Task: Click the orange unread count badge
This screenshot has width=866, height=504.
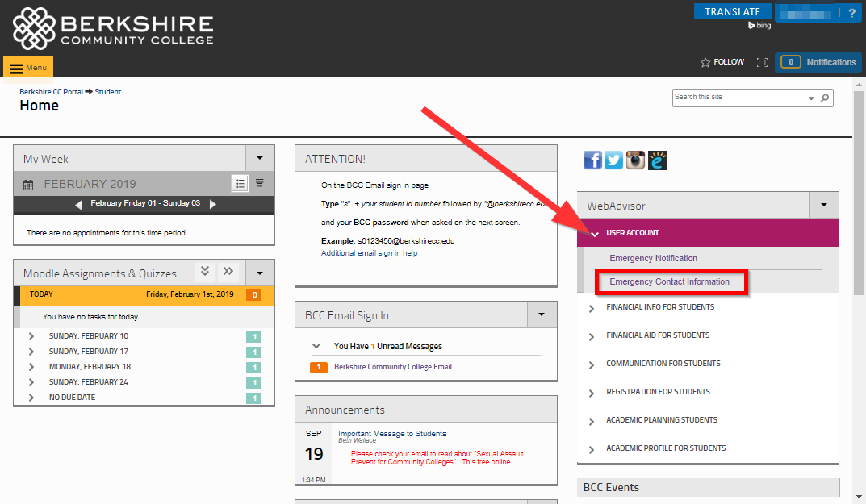Action: coord(319,367)
